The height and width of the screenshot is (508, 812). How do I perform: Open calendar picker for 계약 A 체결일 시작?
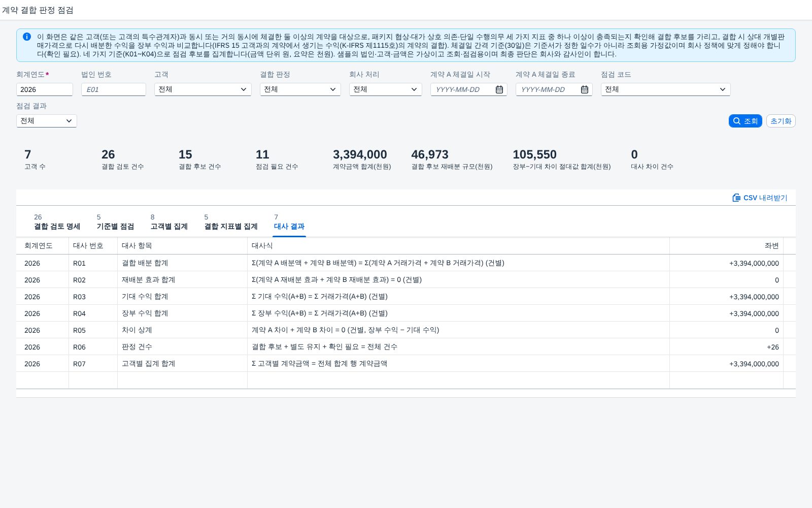point(499,89)
